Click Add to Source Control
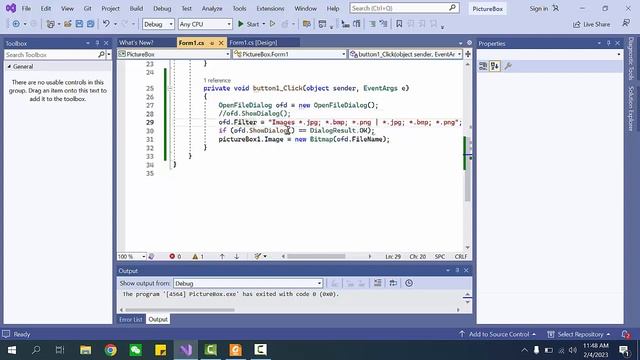640x360 pixels. (x=499, y=334)
